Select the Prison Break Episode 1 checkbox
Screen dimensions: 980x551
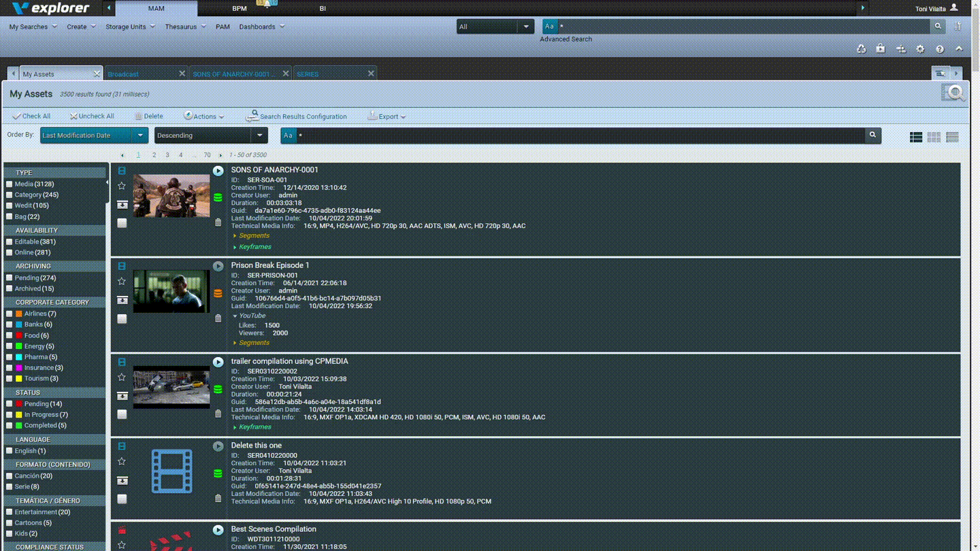pyautogui.click(x=122, y=318)
